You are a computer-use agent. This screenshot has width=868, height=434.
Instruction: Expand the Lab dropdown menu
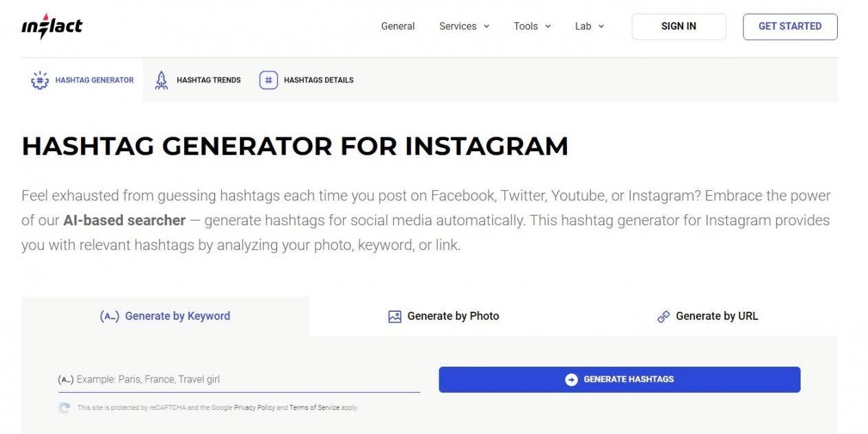click(x=589, y=26)
